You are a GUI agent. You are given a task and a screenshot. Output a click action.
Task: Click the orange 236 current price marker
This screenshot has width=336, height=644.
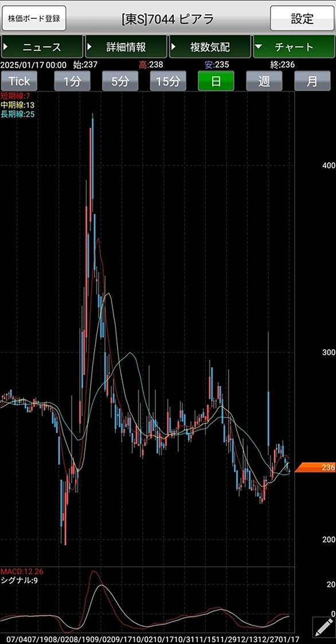click(315, 467)
